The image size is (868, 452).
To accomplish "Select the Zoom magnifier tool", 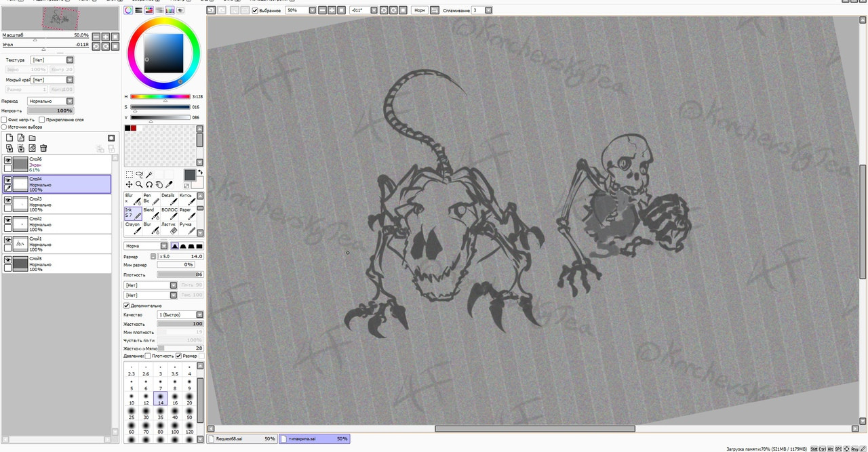I will click(x=139, y=184).
